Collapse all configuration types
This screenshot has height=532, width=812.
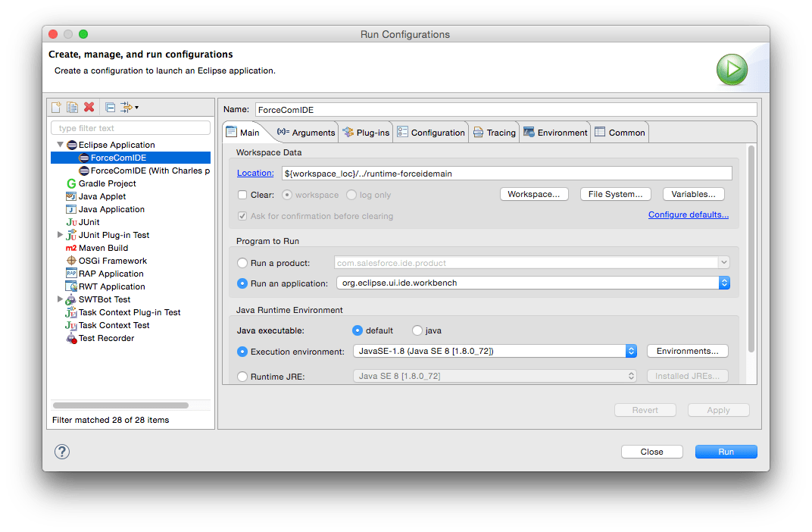point(110,107)
